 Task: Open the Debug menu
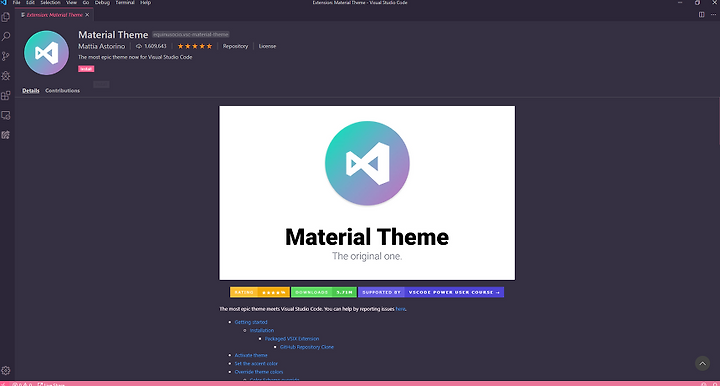pyautogui.click(x=102, y=3)
